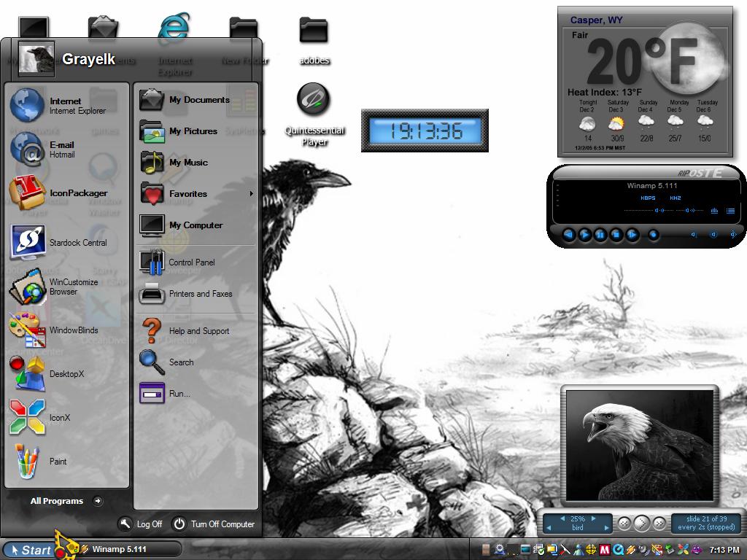The height and width of the screenshot is (560, 747).
Task: Click Winamp play button
Action: [584, 234]
